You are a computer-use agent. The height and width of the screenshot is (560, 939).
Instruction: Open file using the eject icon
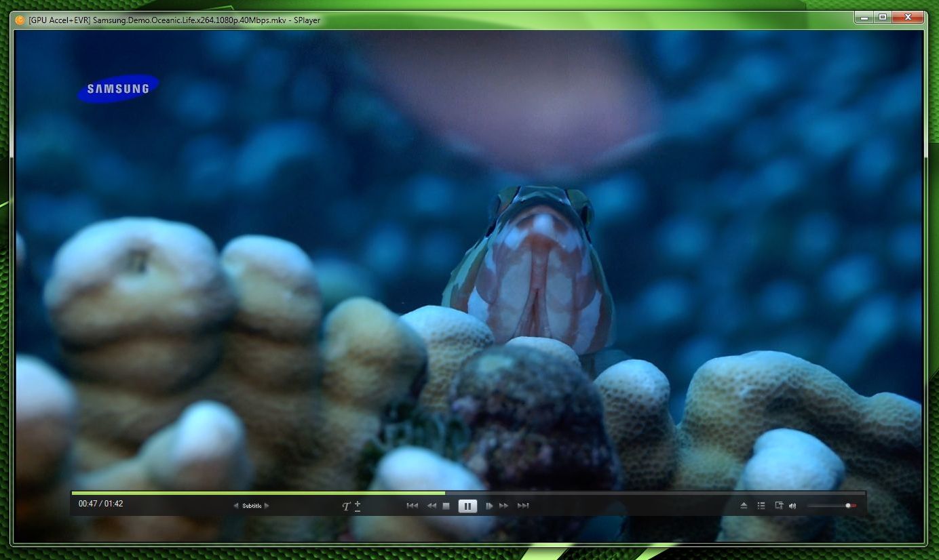pyautogui.click(x=744, y=506)
